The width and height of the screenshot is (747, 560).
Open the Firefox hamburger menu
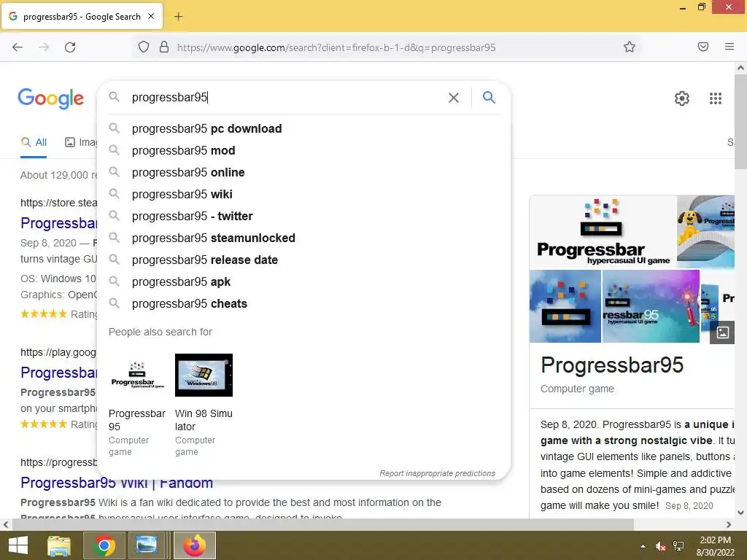pyautogui.click(x=729, y=47)
